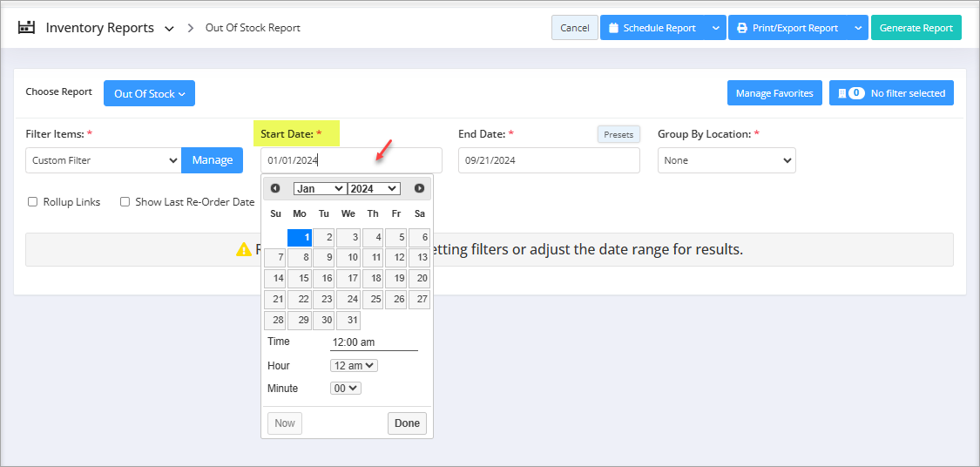
Task: Pick January 10 in the calendar
Action: [x=348, y=258]
